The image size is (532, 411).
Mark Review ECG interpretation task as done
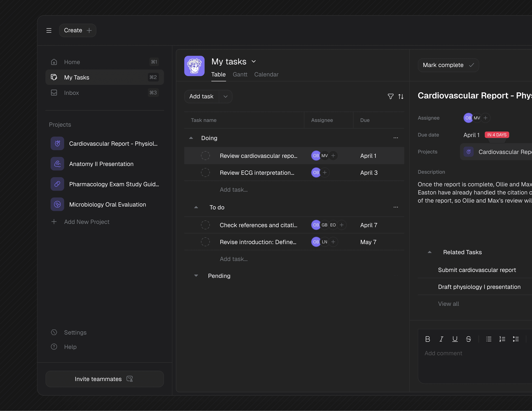pos(205,173)
